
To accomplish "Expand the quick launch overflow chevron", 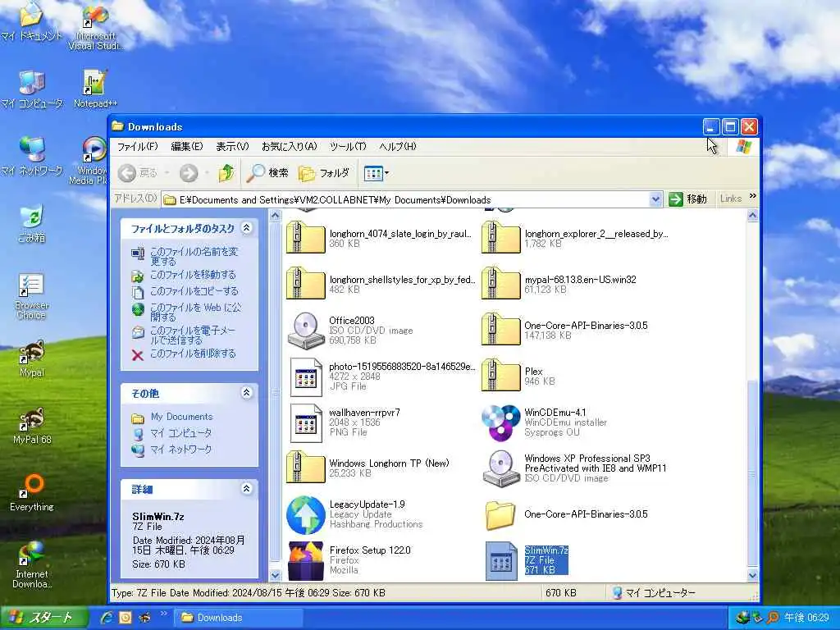I will pos(163,614).
